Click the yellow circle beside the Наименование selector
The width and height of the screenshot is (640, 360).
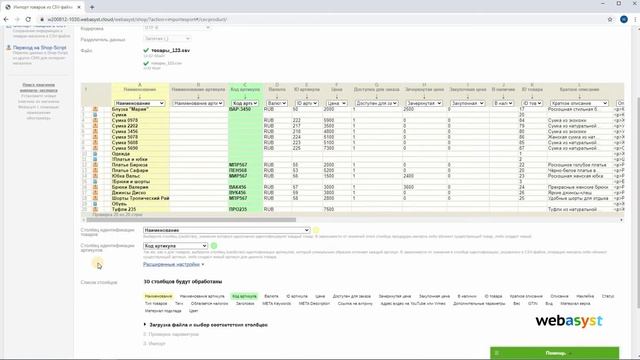click(x=316, y=230)
